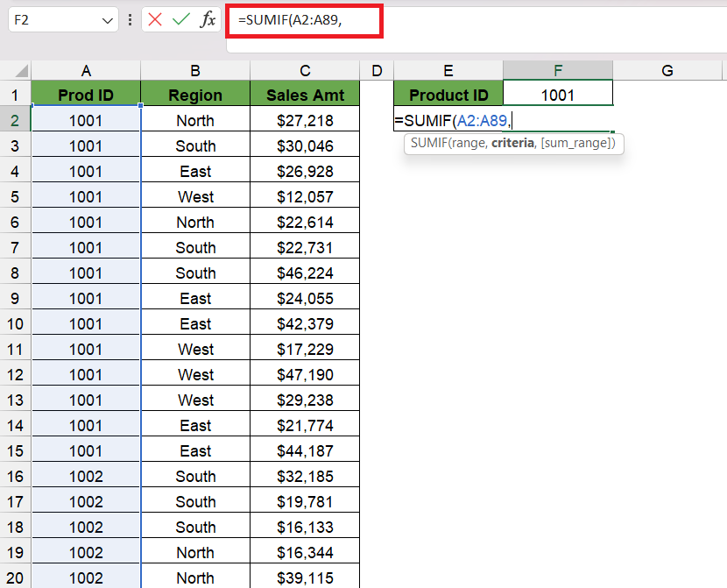Viewport: 727px width, 588px height.
Task: Select South region cell in row 3
Action: coord(195,146)
